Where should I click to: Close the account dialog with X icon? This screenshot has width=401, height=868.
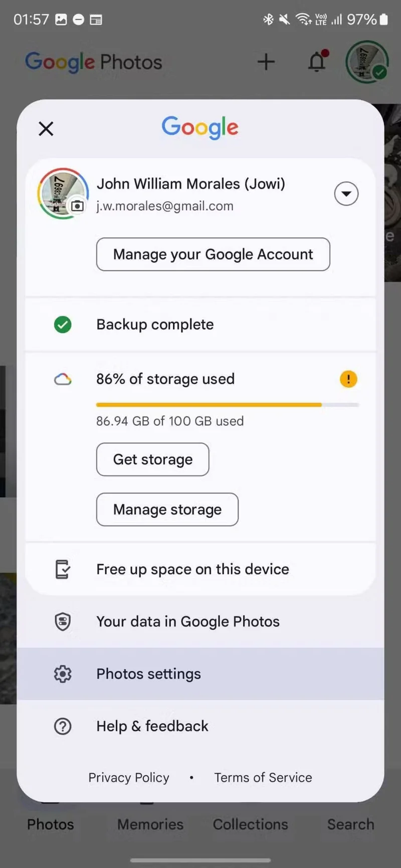click(x=46, y=129)
